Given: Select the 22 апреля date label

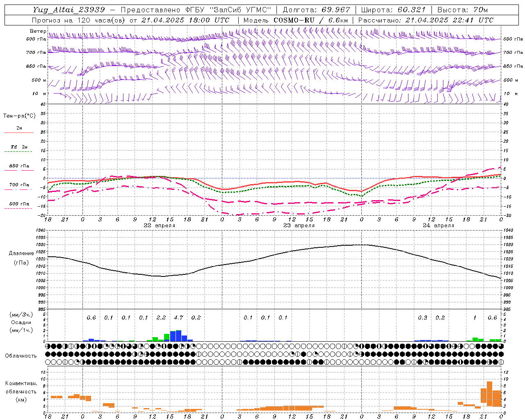Looking at the screenshot, I should 159,226.
